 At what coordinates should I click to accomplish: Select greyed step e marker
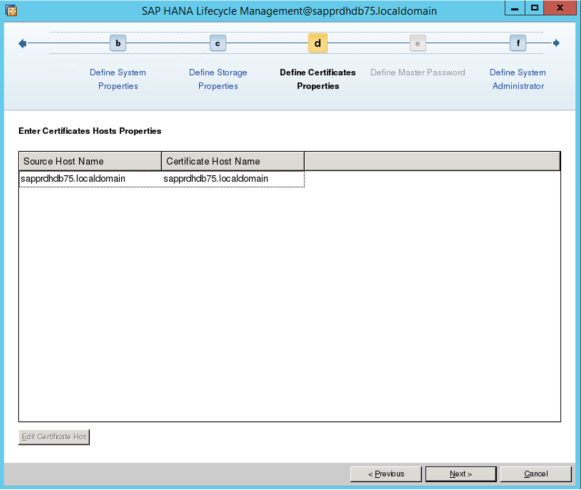point(418,43)
